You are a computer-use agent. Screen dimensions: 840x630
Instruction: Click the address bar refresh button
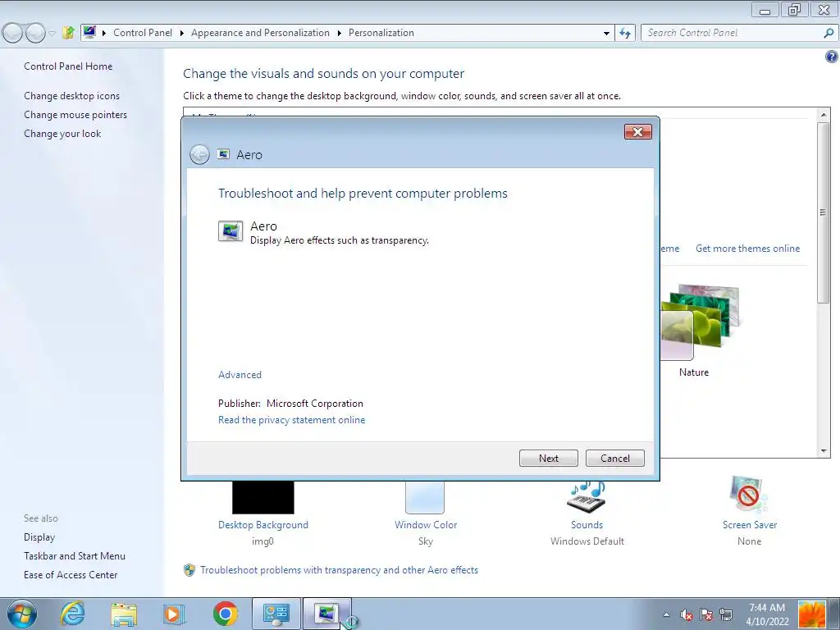pyautogui.click(x=624, y=33)
